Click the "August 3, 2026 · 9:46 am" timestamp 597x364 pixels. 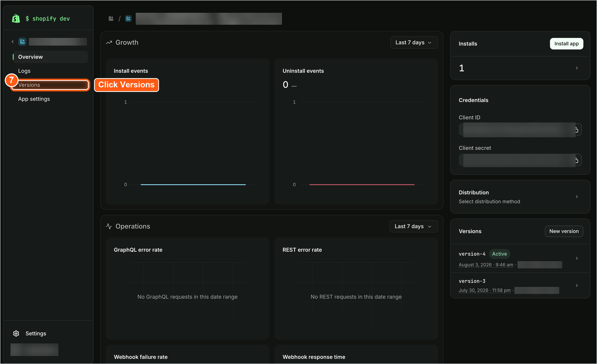(486, 265)
